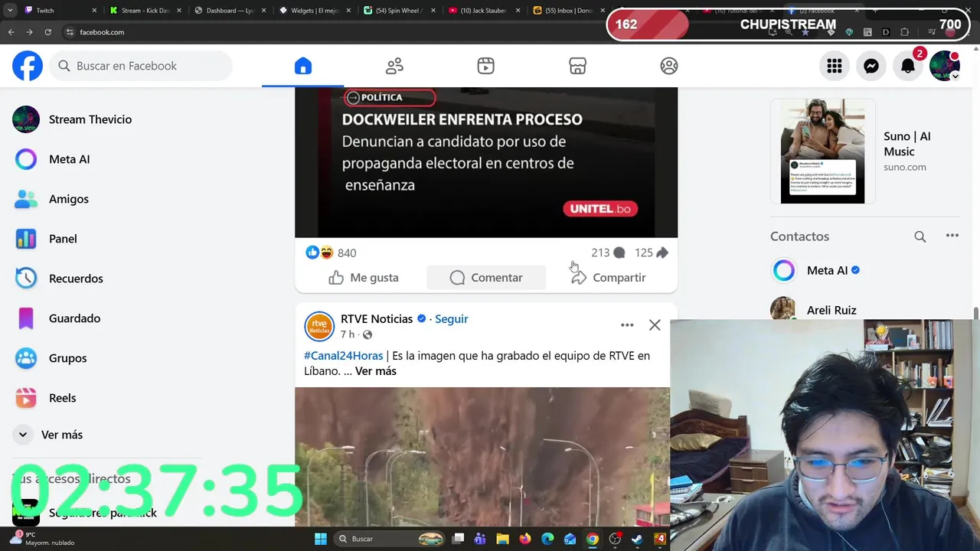Open the Suno AI Music ad image
Screen dimensions: 980x551
click(x=822, y=152)
